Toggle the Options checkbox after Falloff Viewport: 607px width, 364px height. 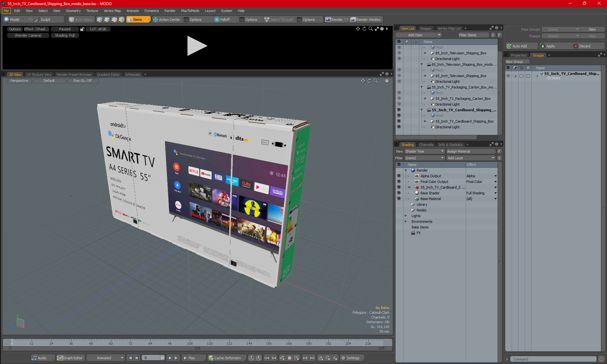[242, 20]
